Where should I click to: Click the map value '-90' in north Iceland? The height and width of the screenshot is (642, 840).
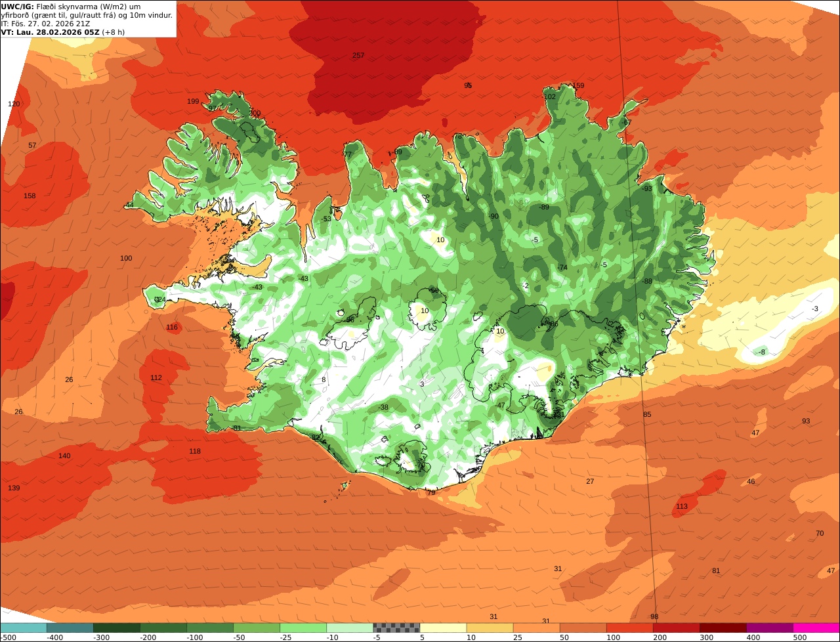point(493,217)
